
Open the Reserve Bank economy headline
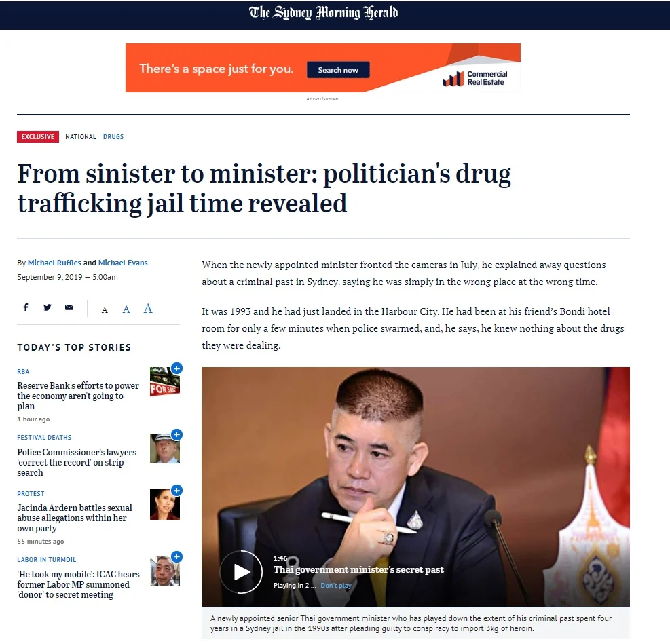[x=78, y=396]
